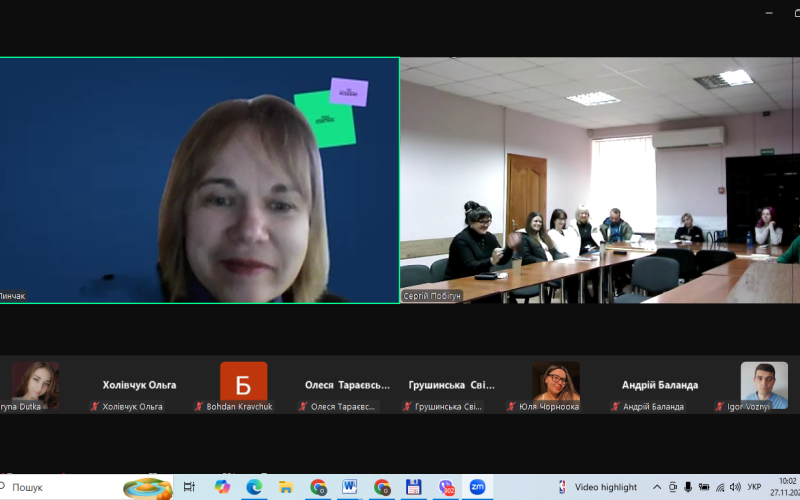Image resolution: width=800 pixels, height=500 pixels.
Task: Show hidden system tray icons with the chevron
Action: [657, 487]
